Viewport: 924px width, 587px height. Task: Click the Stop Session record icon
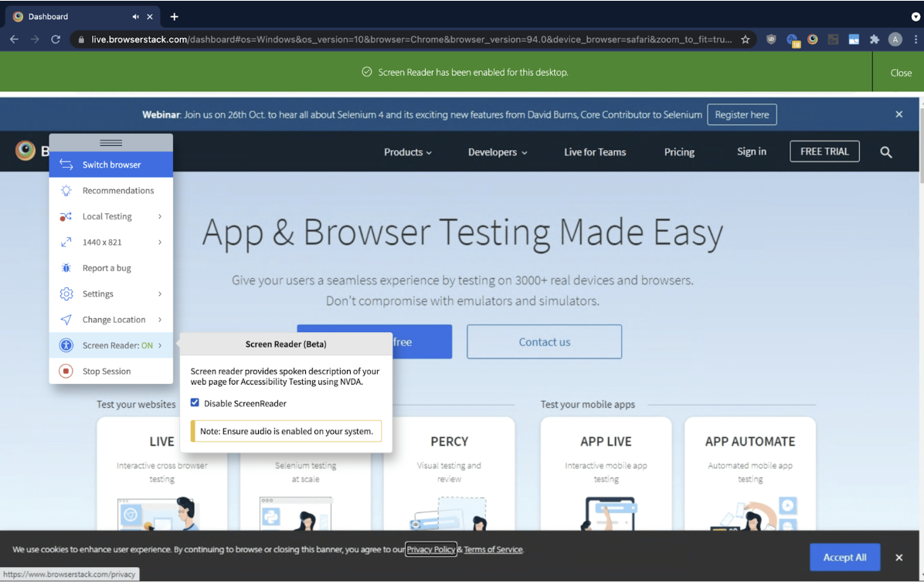66,372
